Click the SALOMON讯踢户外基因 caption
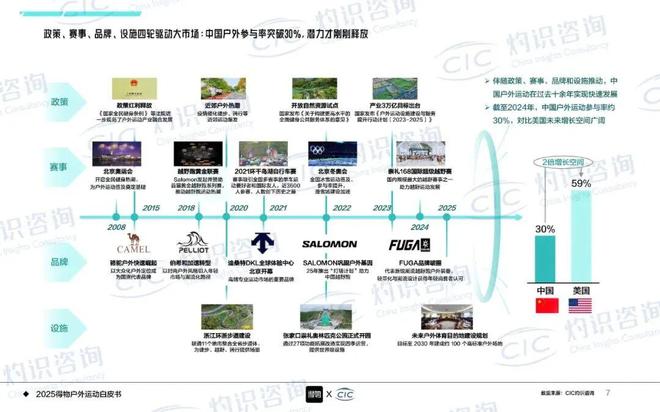 [338, 263]
